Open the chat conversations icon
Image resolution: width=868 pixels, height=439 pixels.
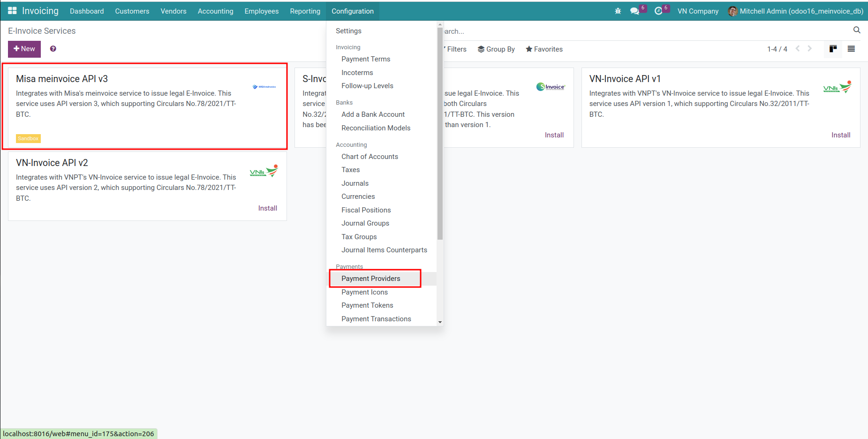pyautogui.click(x=634, y=11)
